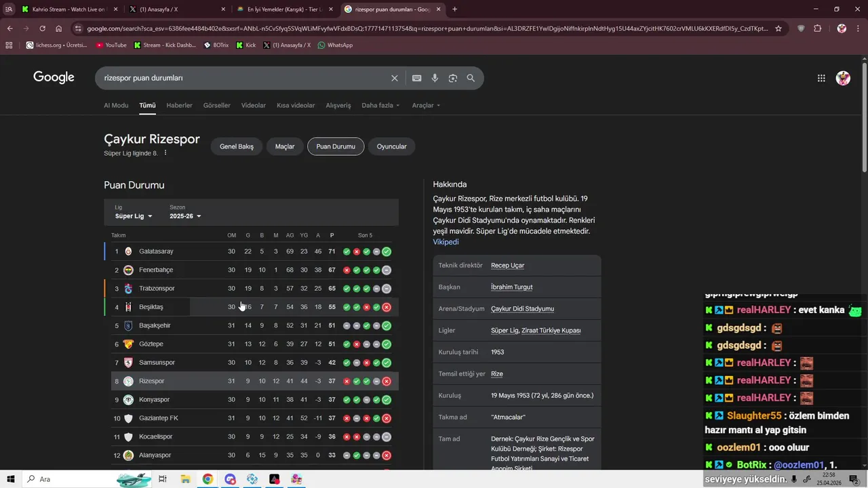The width and height of the screenshot is (868, 488).
Task: Open the shield extension icon in toolbar
Action: point(801,28)
